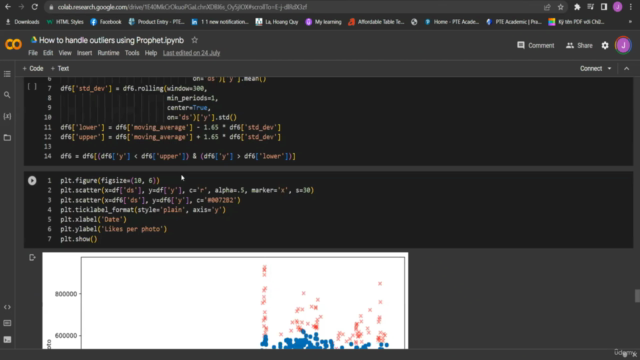This screenshot has width=640, height=360.
Task: Open the find and replace search icon
Action: point(7,95)
